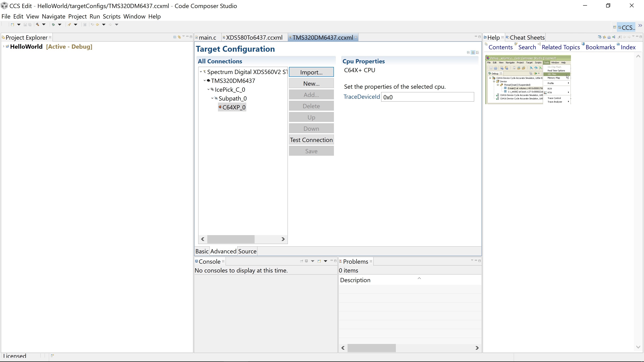
Task: Collapse the TMS320DM6437 tree node
Action: (x=204, y=81)
